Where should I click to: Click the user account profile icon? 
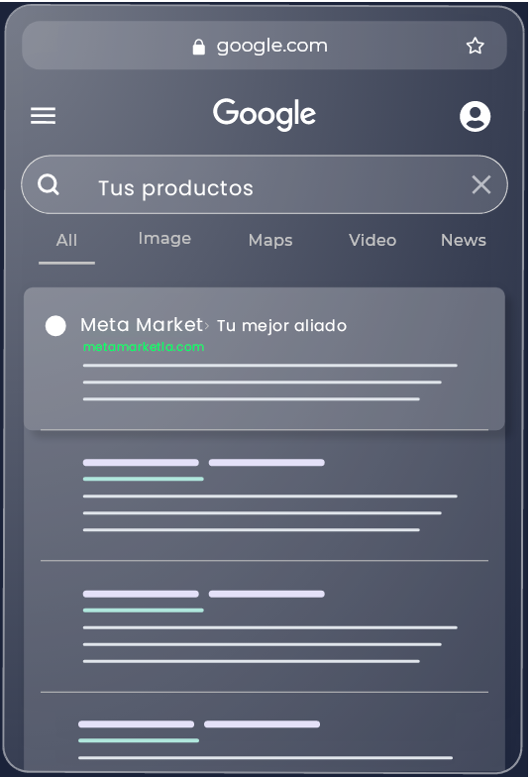click(475, 117)
